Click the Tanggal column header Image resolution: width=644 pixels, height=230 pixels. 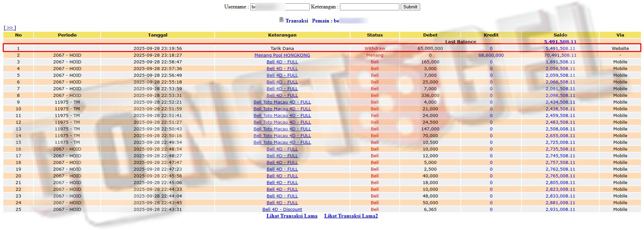pyautogui.click(x=158, y=35)
